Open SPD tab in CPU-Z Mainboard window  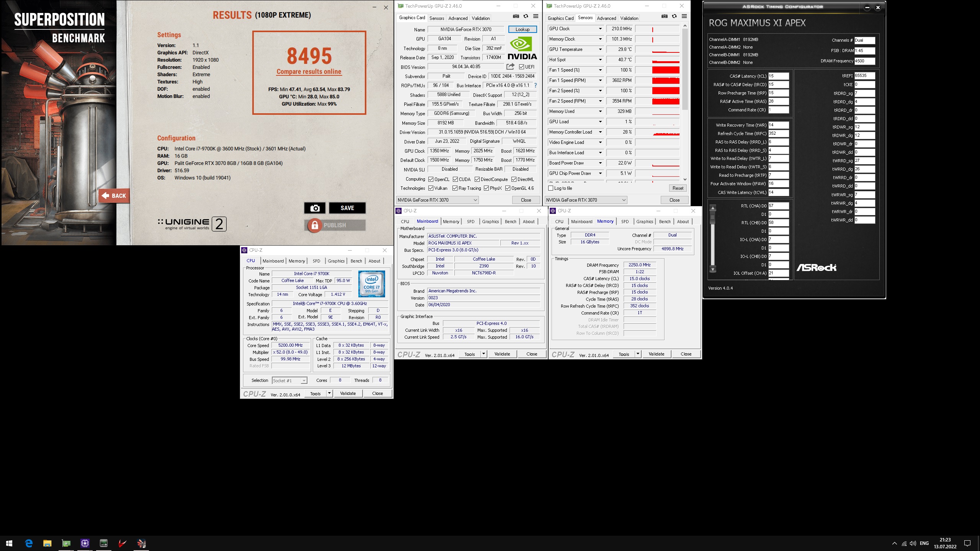(x=470, y=222)
